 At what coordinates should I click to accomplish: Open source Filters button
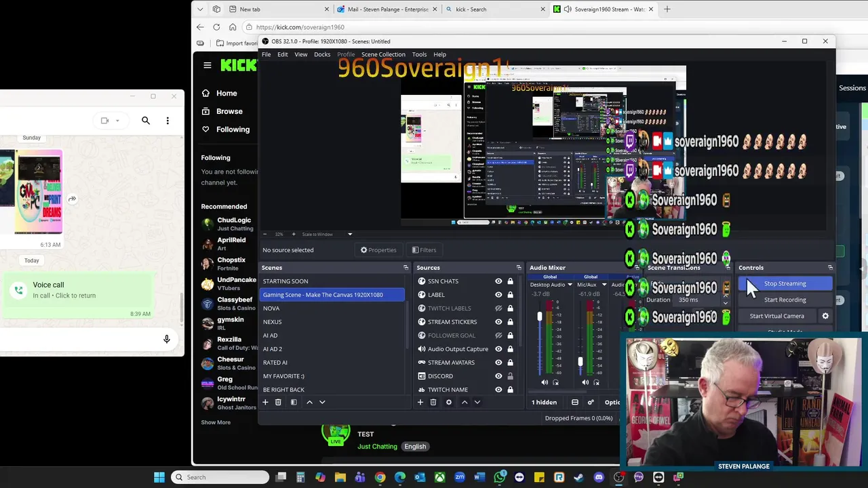(424, 250)
